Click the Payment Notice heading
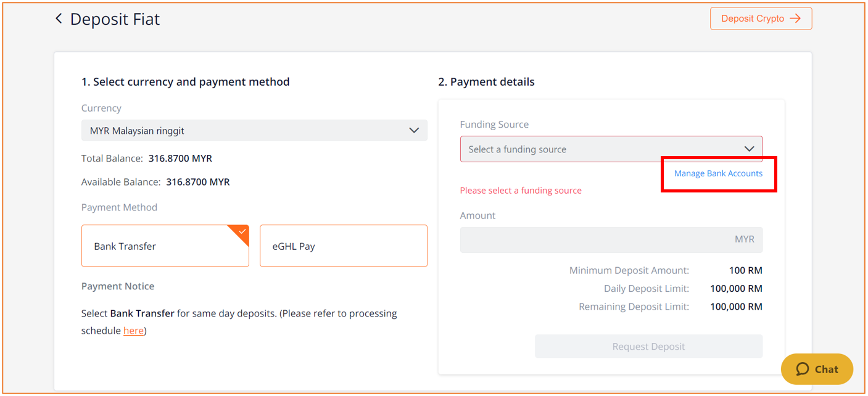The height and width of the screenshot is (396, 868). (118, 286)
